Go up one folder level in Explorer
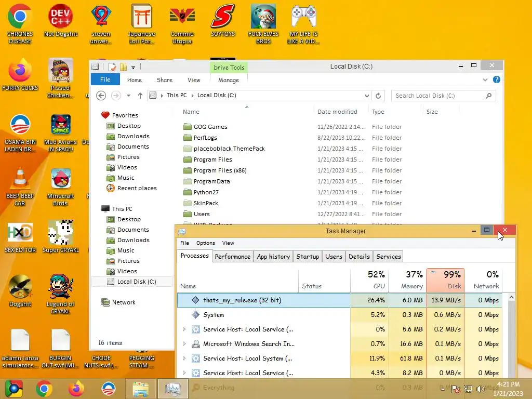Screen dimensions: 532x399 point(140,96)
